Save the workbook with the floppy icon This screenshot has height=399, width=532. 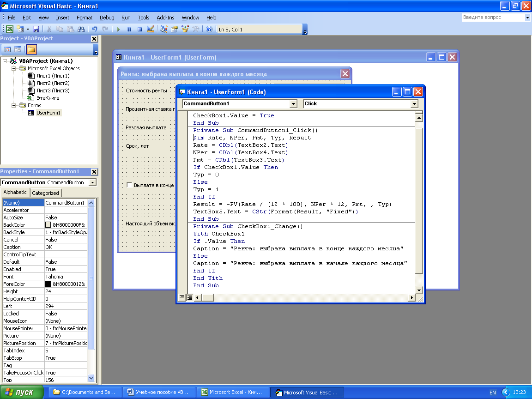tap(36, 29)
